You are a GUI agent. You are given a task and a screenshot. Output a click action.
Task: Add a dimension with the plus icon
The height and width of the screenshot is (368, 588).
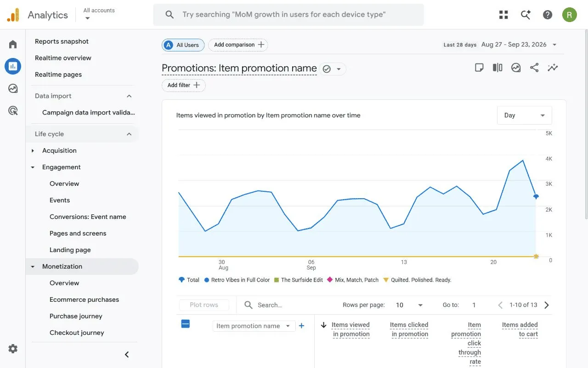pyautogui.click(x=302, y=326)
